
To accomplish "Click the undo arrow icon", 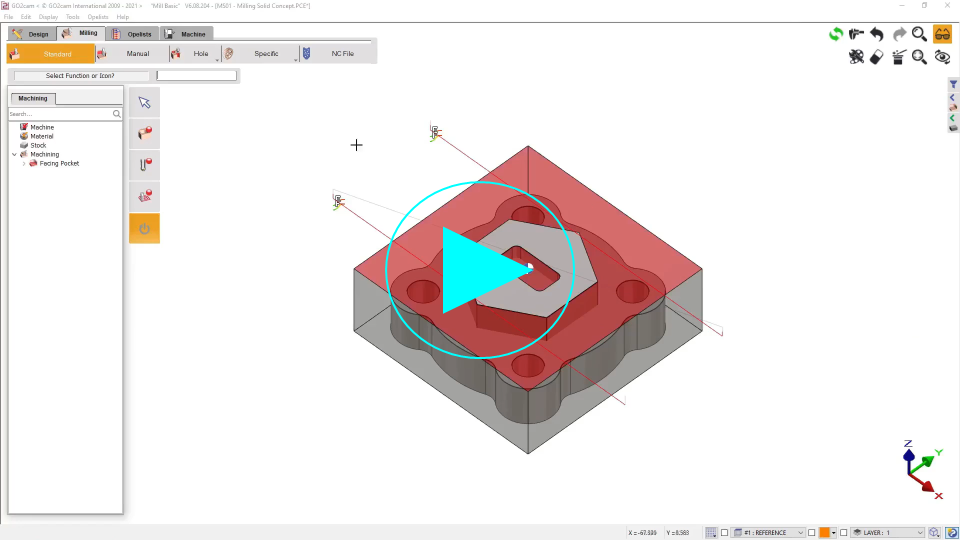I will (877, 34).
